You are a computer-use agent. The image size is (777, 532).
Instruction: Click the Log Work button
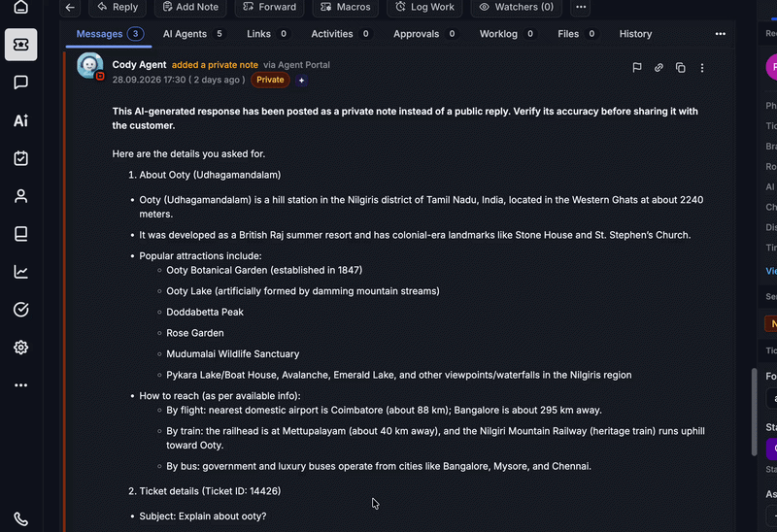tap(424, 7)
